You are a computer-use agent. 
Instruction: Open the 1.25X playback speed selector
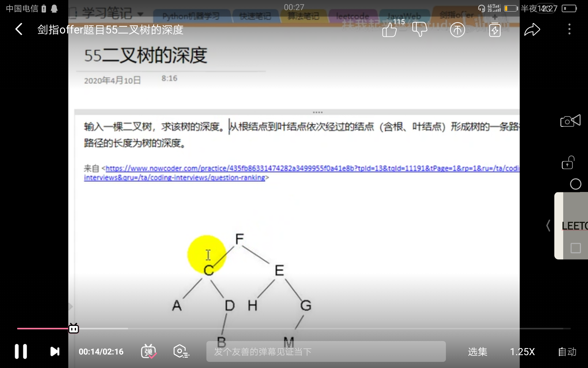point(522,352)
